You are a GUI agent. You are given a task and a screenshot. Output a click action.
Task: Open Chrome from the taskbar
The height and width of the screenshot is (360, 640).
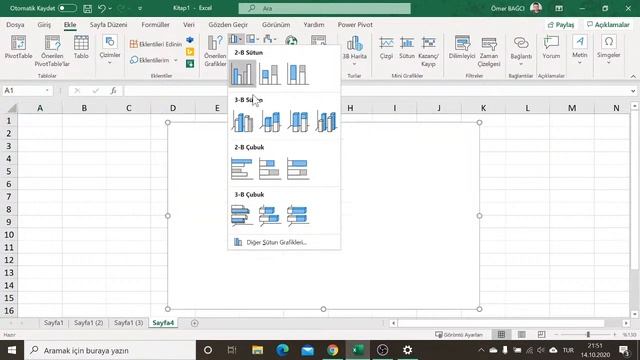(x=333, y=350)
